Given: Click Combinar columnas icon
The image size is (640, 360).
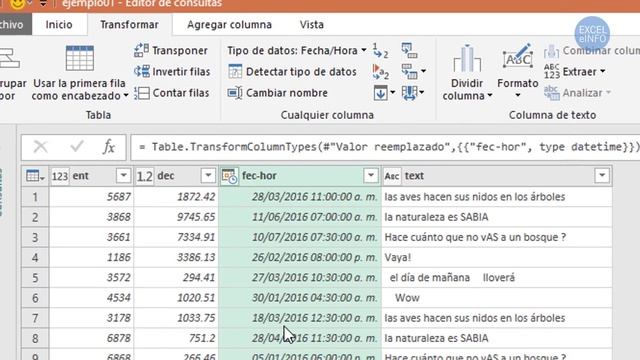Looking at the screenshot, I should pos(551,51).
